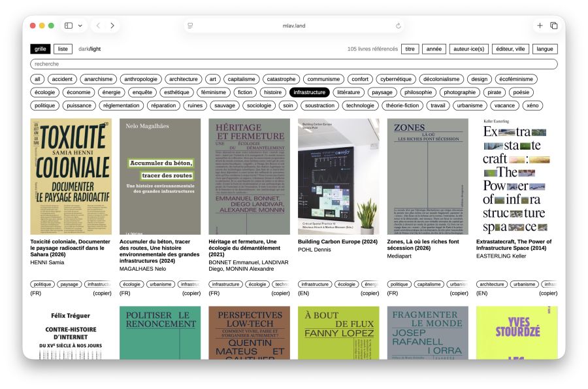This screenshot has height=389, width=588.
Task: Filter by the photographie tag
Action: click(x=460, y=92)
